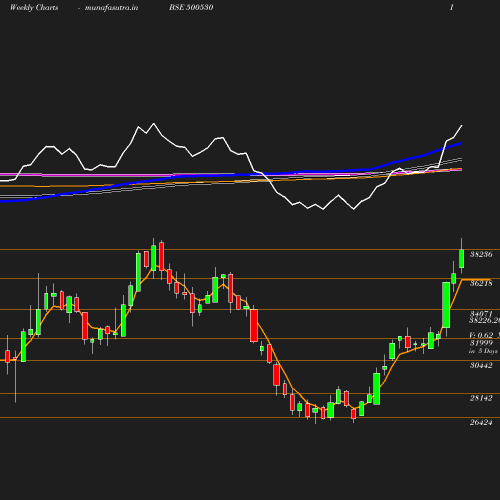This screenshot has width=500, height=500.
Task: Click the 30442 price level label
Action: 481,366
